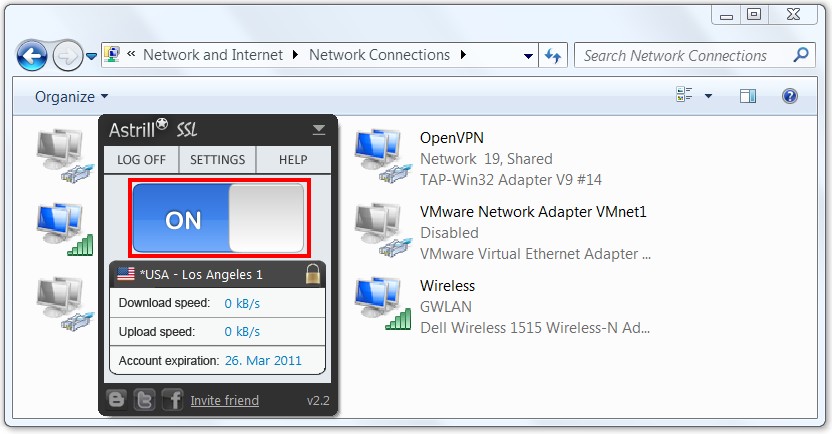The height and width of the screenshot is (434, 832).
Task: Click the Search Network Connections field
Action: (685, 55)
